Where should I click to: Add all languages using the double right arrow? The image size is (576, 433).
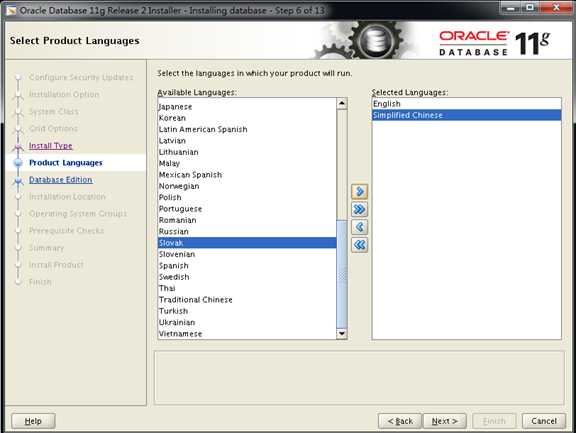pos(359,209)
